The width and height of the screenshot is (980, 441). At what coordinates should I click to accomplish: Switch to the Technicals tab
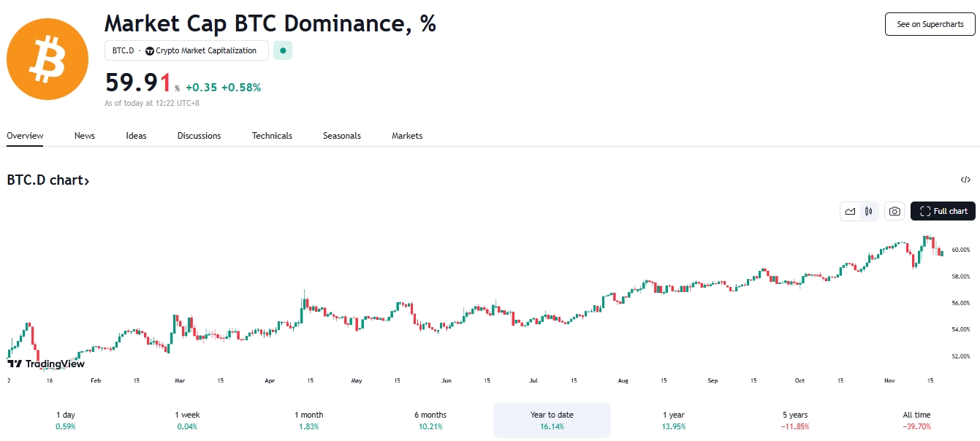coord(272,136)
